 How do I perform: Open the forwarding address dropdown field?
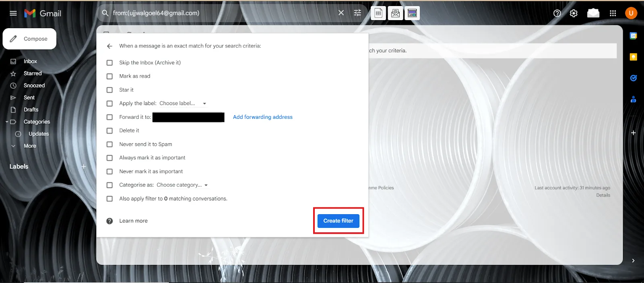[188, 117]
